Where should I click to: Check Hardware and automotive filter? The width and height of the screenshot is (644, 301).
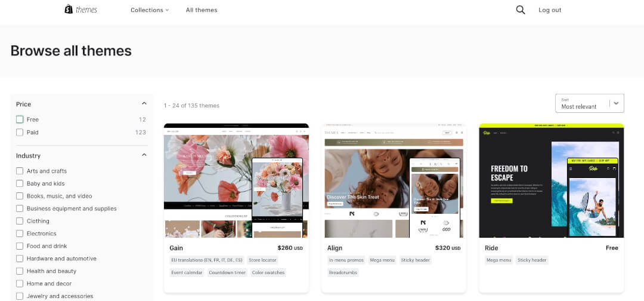(x=20, y=259)
